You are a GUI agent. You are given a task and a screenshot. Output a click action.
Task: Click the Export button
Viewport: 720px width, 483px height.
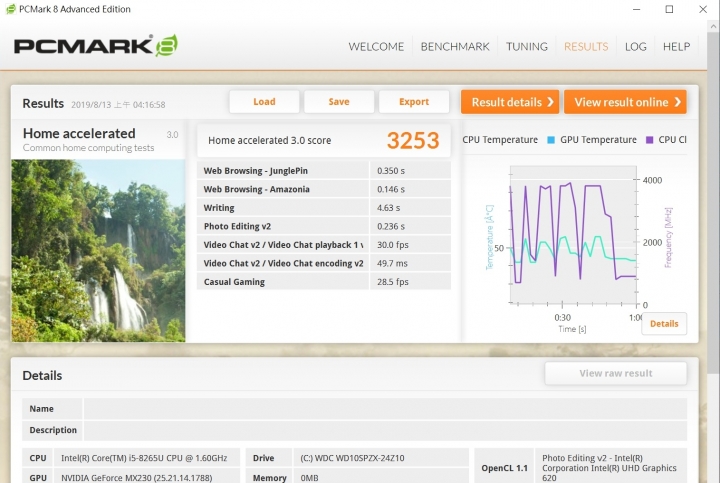[x=414, y=102]
